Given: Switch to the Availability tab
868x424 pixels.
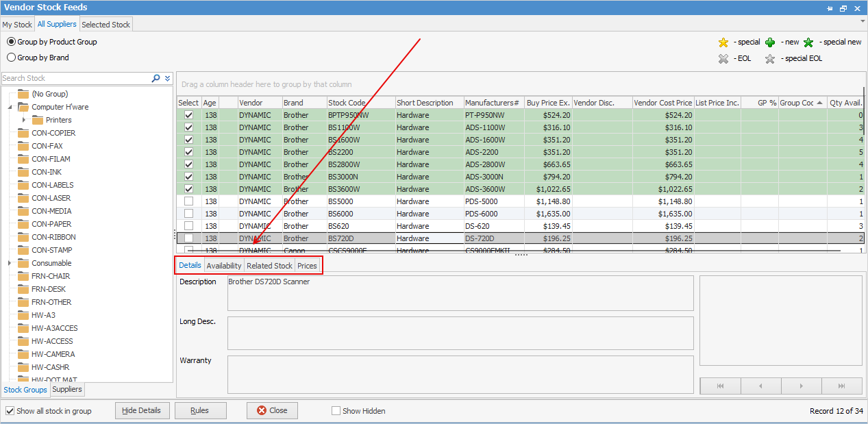Looking at the screenshot, I should click(224, 266).
